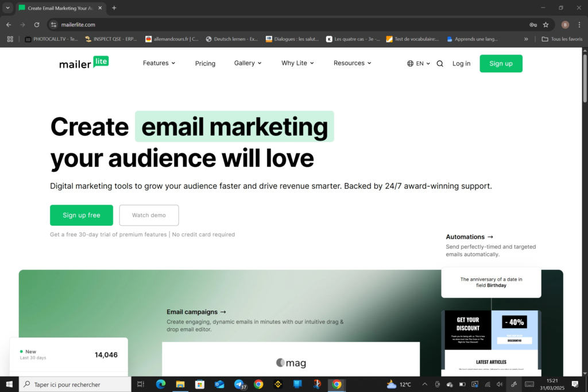
Task: Open Dialogues : les salut bookmark
Action: [x=292, y=39]
